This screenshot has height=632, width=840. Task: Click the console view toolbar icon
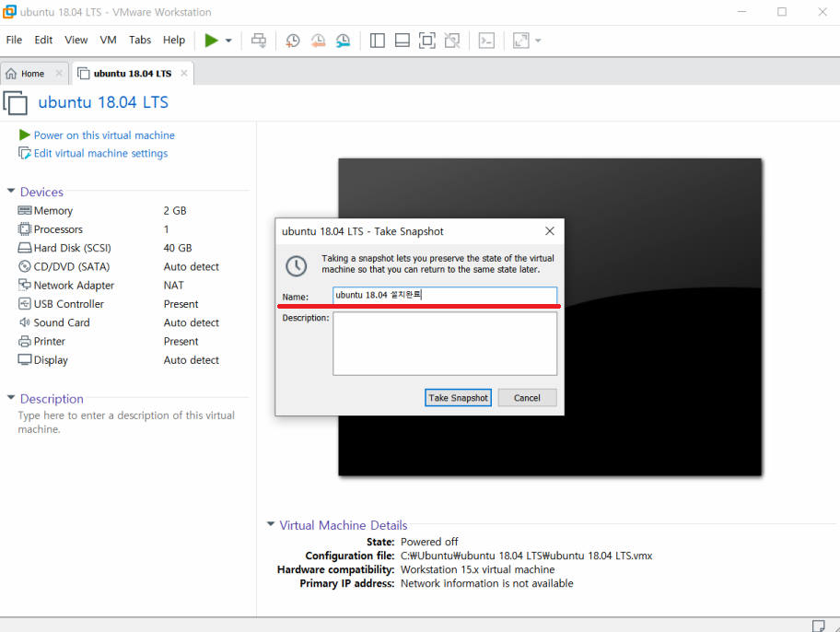pyautogui.click(x=486, y=41)
